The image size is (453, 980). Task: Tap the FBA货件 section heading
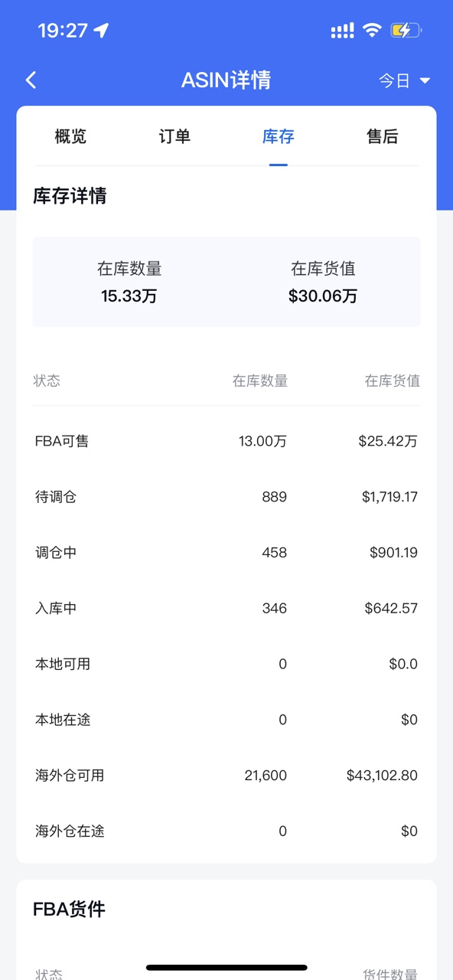pyautogui.click(x=69, y=909)
